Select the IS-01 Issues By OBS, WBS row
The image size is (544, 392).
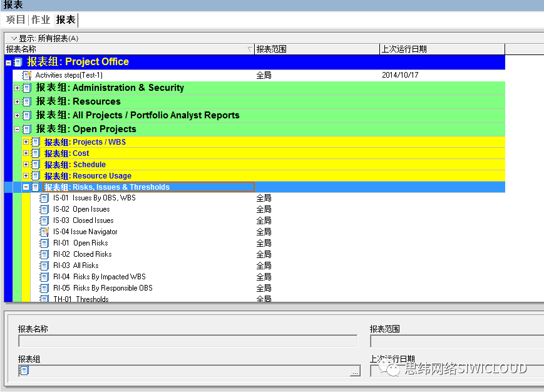coord(267,198)
